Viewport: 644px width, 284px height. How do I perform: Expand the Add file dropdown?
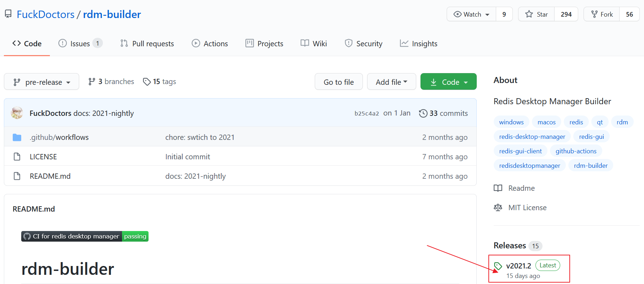[391, 82]
